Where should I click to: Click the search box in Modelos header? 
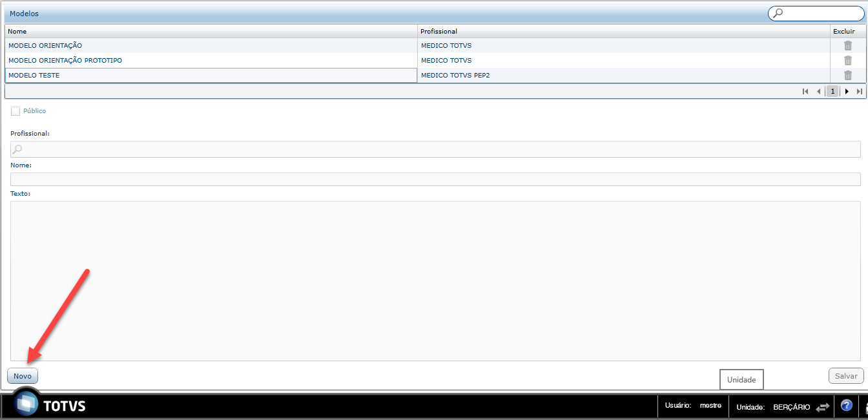pos(816,13)
